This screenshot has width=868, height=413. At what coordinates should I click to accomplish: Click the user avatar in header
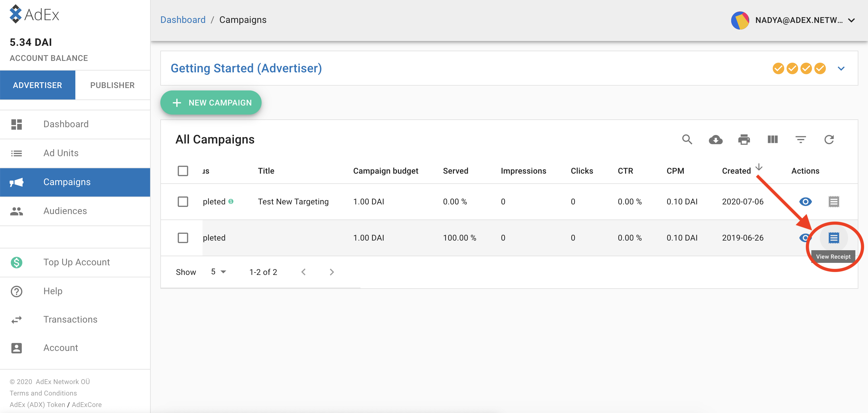pos(740,20)
